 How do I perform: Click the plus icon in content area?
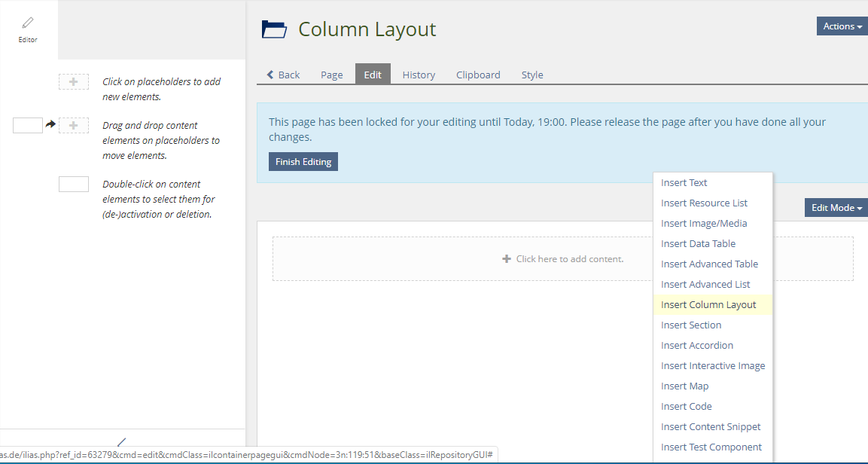[507, 259]
